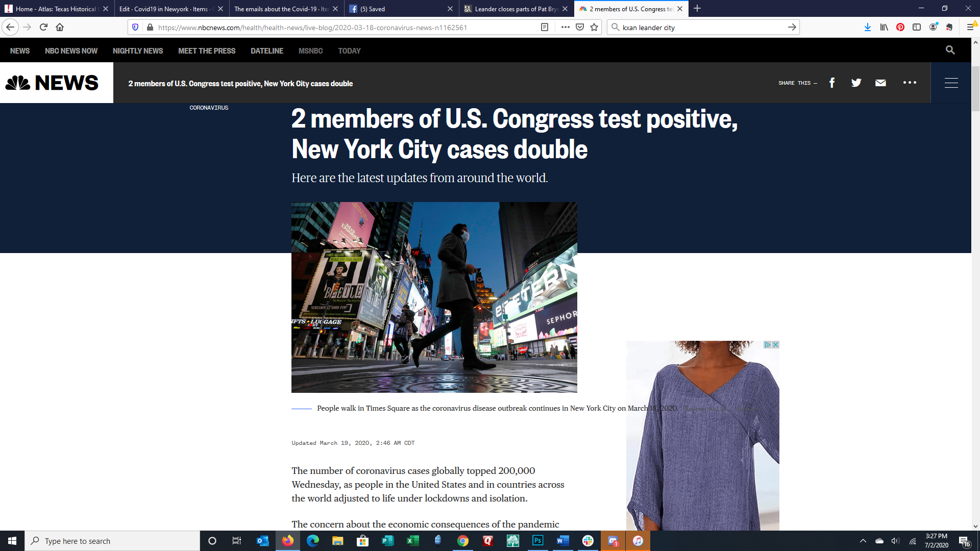The width and height of the screenshot is (980, 551).
Task: Toggle Firefox sidebar view icon
Action: (x=917, y=28)
